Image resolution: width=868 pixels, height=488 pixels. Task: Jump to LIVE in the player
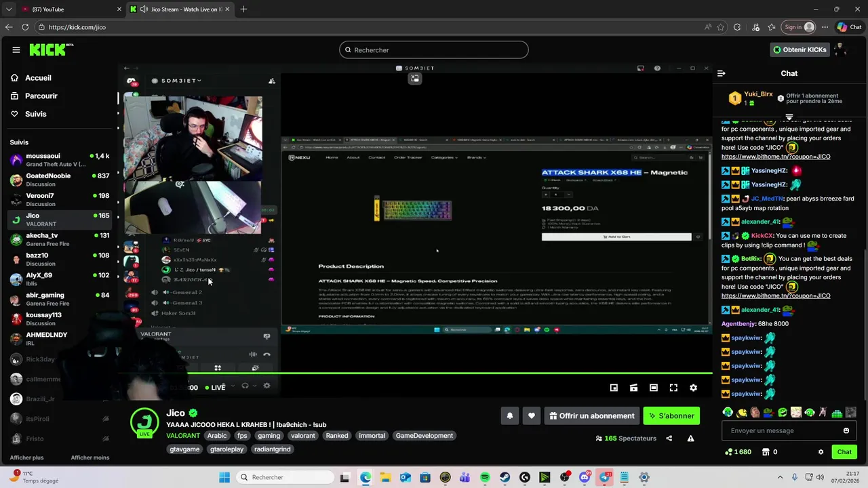[216, 388]
